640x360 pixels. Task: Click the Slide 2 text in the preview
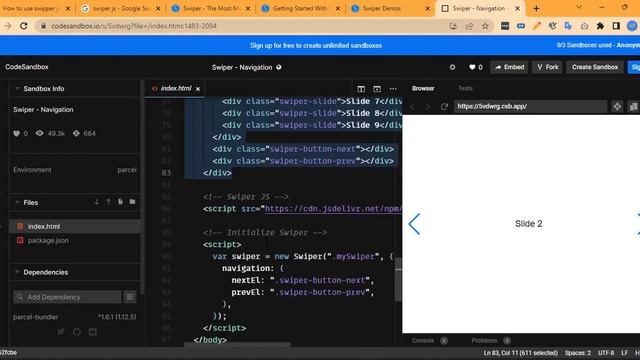point(529,224)
